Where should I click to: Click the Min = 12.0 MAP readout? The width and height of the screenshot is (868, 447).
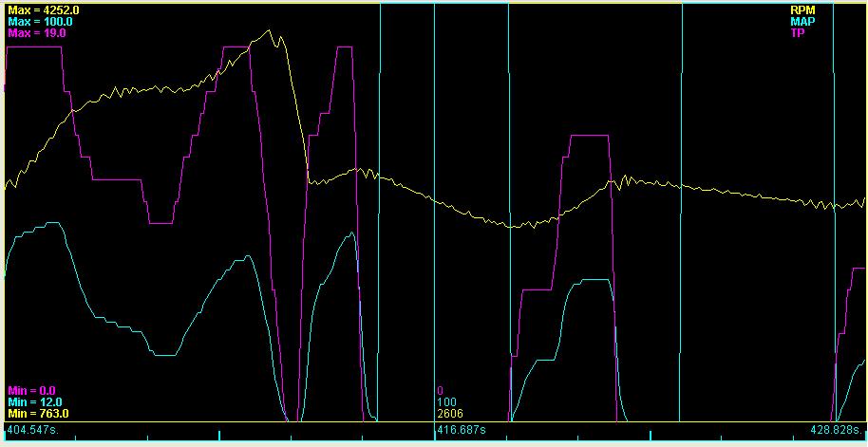point(34,402)
